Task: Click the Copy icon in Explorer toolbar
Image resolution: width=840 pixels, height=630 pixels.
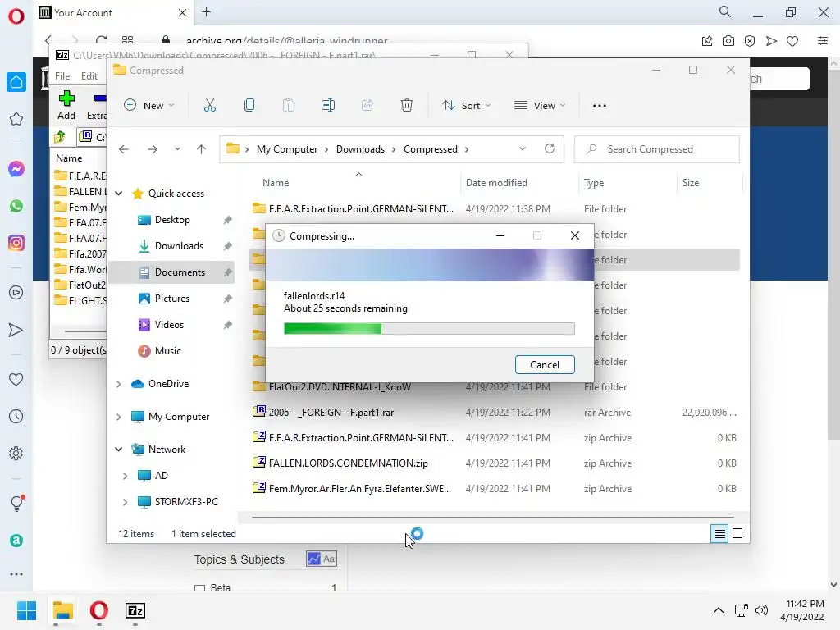Action: click(249, 106)
